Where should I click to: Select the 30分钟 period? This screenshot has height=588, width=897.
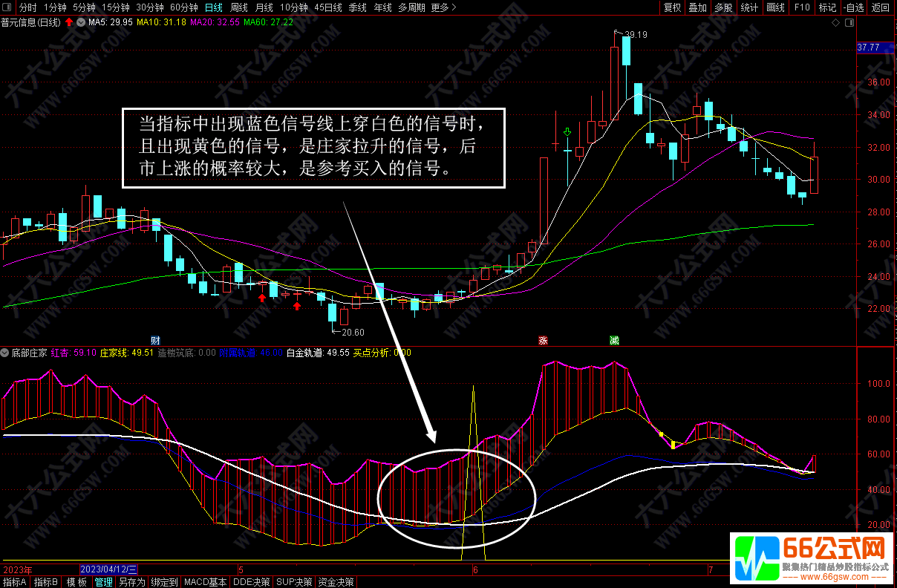point(149,7)
